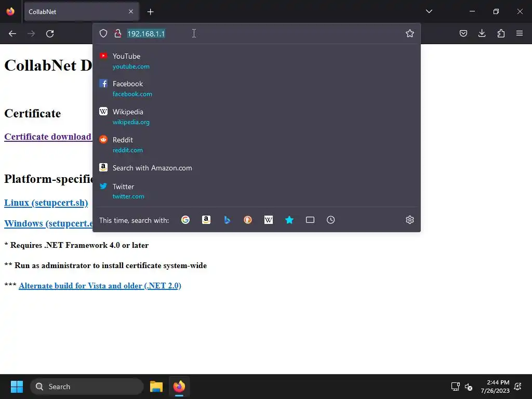Open notifications bell icon
Image resolution: width=532 pixels, height=399 pixels.
point(518,387)
